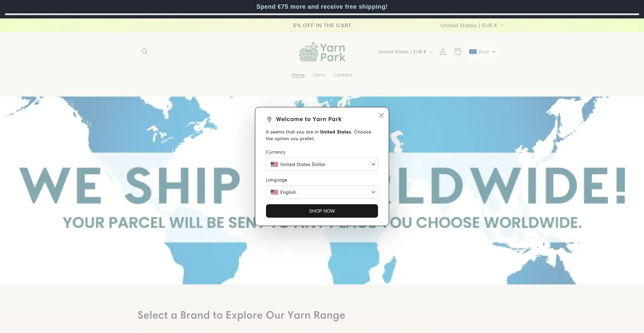Image resolution: width=644 pixels, height=333 pixels.
Task: Click 'Spend €75 more' free shipping text
Action: coord(322,7)
